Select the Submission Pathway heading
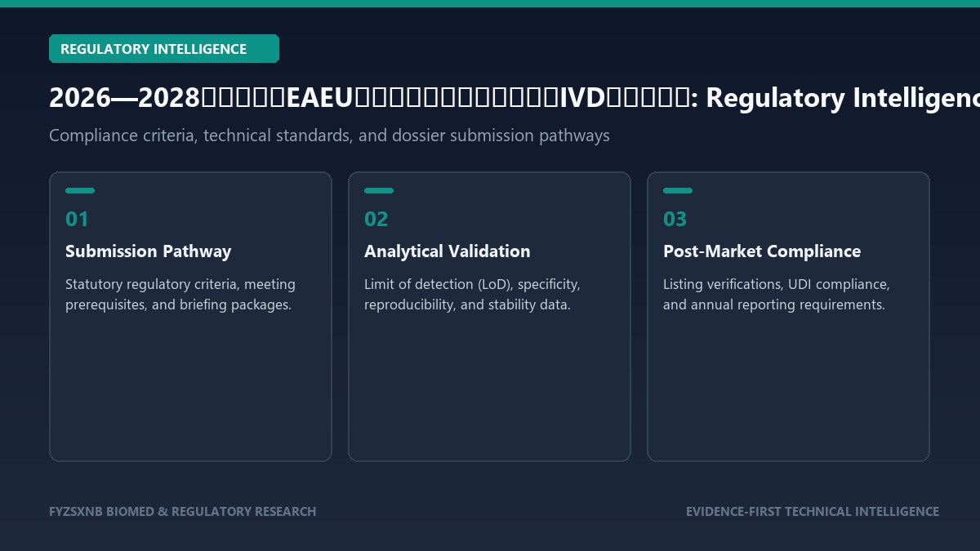Viewport: 980px width, 551px height. pos(148,251)
